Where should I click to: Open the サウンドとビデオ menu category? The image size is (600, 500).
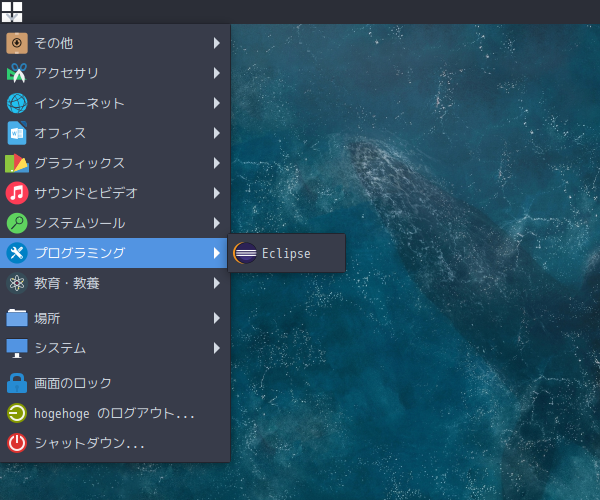114,193
